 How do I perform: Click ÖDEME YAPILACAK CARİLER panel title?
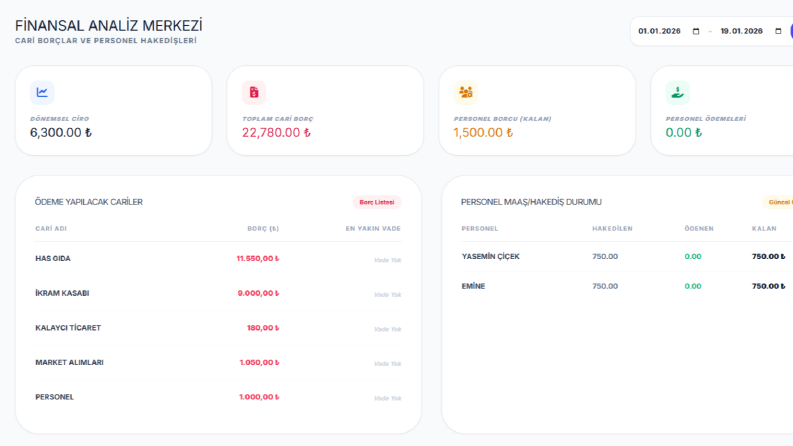pyautogui.click(x=89, y=202)
